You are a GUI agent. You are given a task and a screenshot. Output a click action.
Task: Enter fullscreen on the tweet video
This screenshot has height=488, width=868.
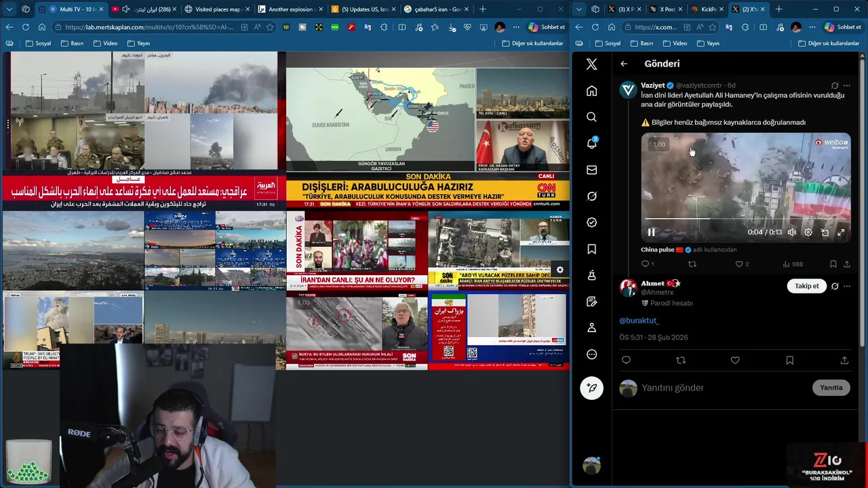click(x=841, y=232)
